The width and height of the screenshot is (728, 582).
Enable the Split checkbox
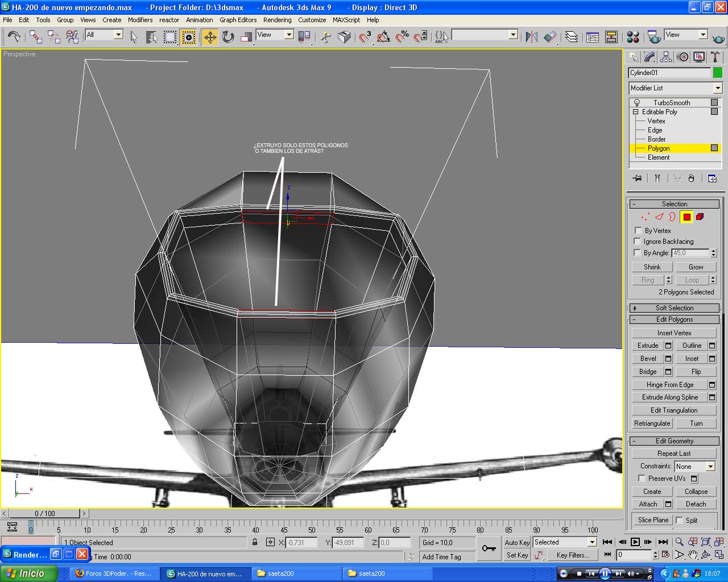pyautogui.click(x=680, y=520)
